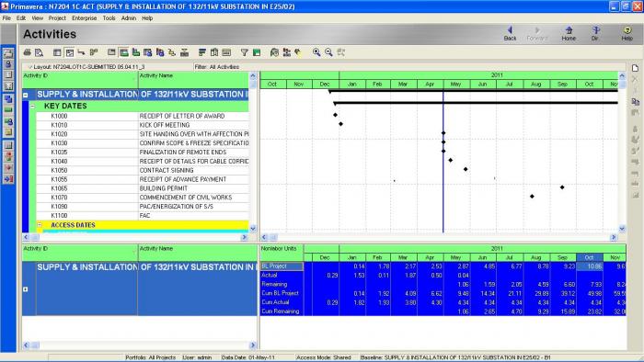Click the activity table vertical scrollbar down arrow

click(253, 229)
